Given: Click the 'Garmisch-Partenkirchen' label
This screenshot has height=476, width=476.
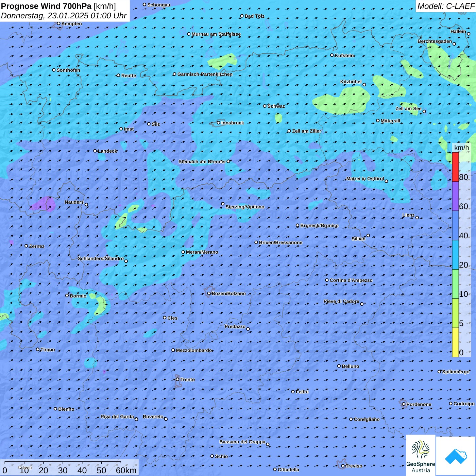Looking at the screenshot, I should point(205,74).
